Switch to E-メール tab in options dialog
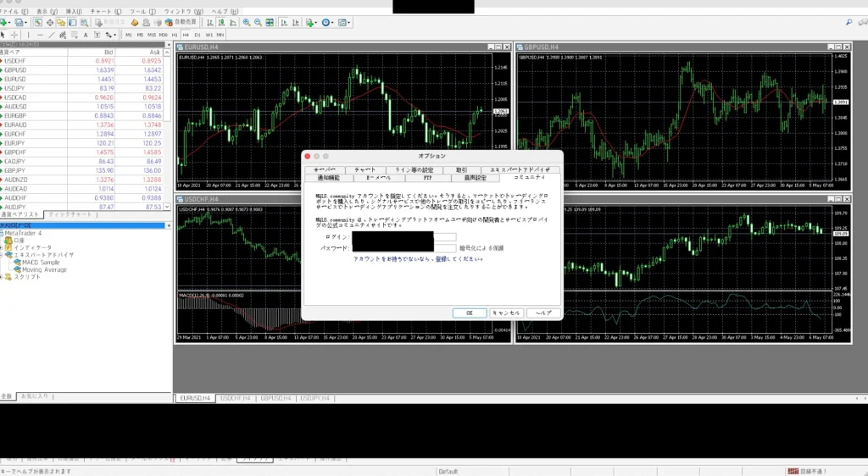 point(379,178)
